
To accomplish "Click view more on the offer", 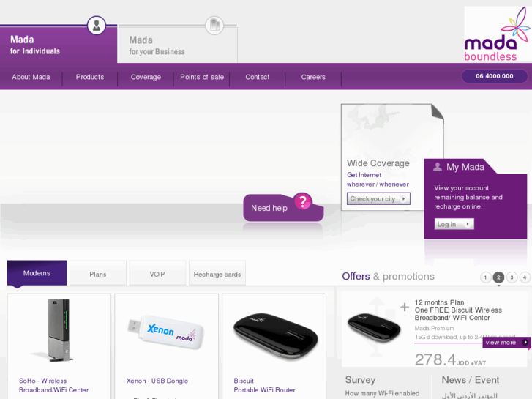I will [x=506, y=343].
